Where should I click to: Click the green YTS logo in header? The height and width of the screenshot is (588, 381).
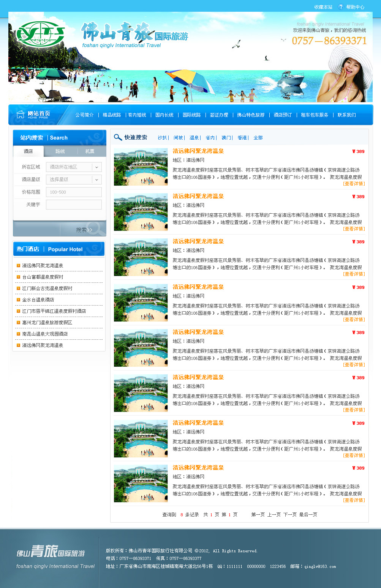point(40,34)
